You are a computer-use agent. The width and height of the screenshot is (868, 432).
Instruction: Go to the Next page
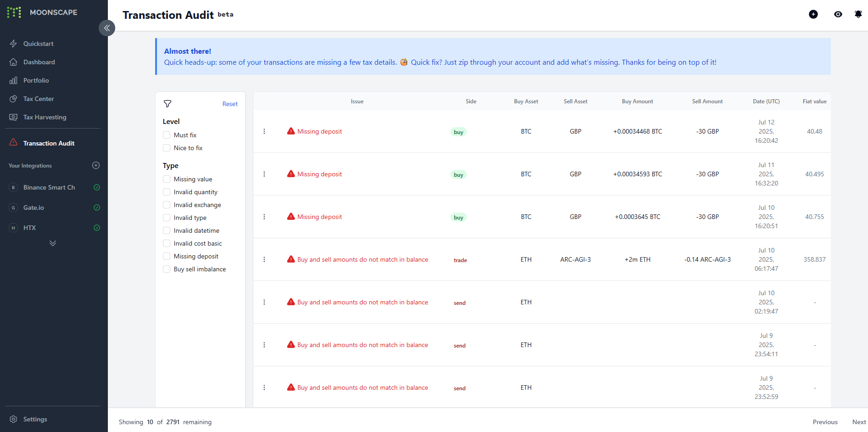coord(859,422)
